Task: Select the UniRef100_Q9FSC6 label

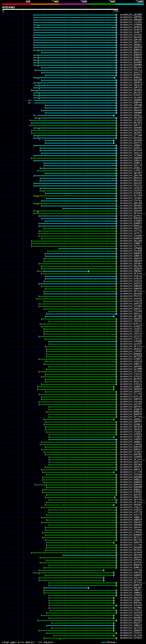Action: coord(131,87)
